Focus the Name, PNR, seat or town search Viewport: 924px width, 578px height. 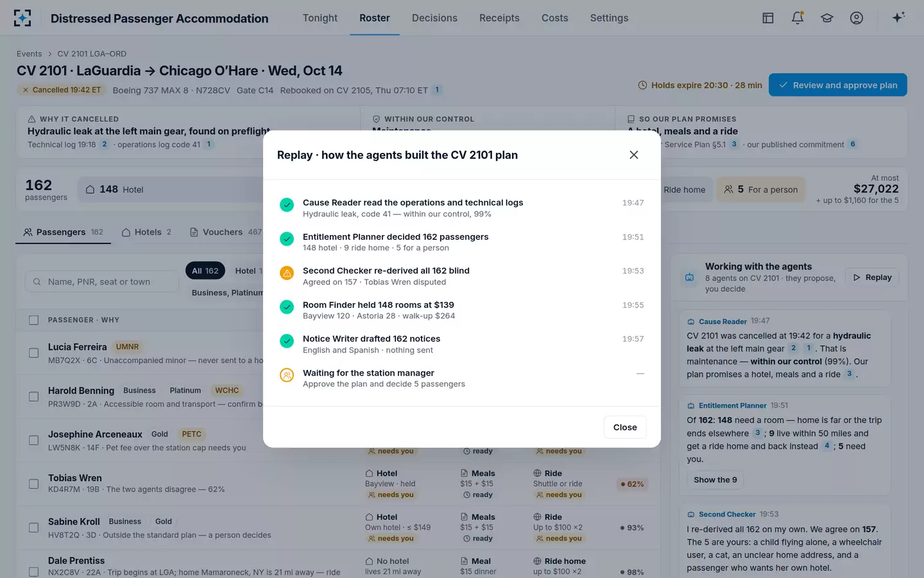(x=102, y=281)
